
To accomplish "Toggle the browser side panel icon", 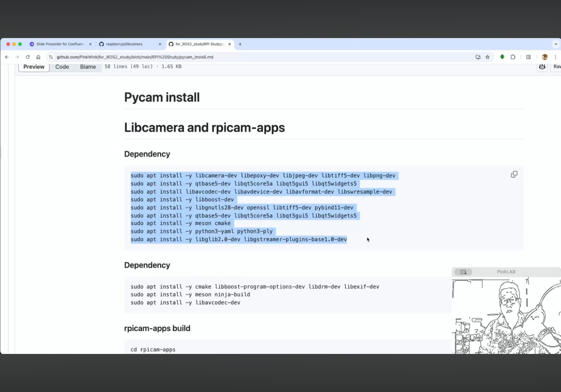I will pyautogui.click(x=529, y=57).
